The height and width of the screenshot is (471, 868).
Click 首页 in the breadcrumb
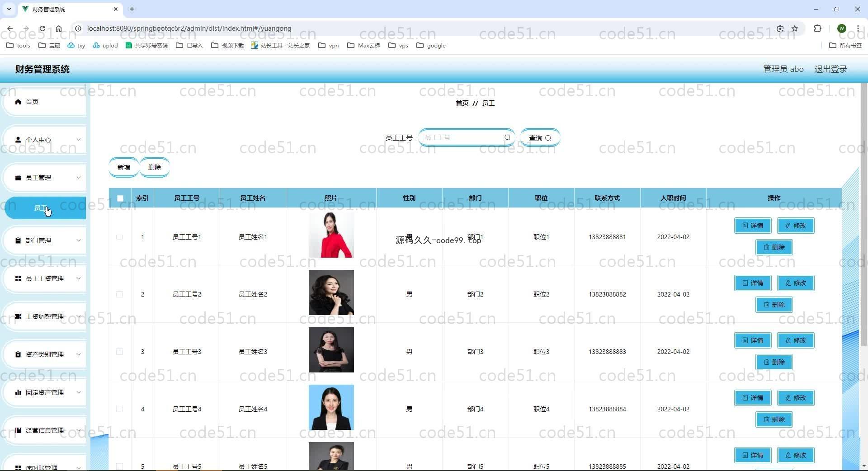click(462, 103)
